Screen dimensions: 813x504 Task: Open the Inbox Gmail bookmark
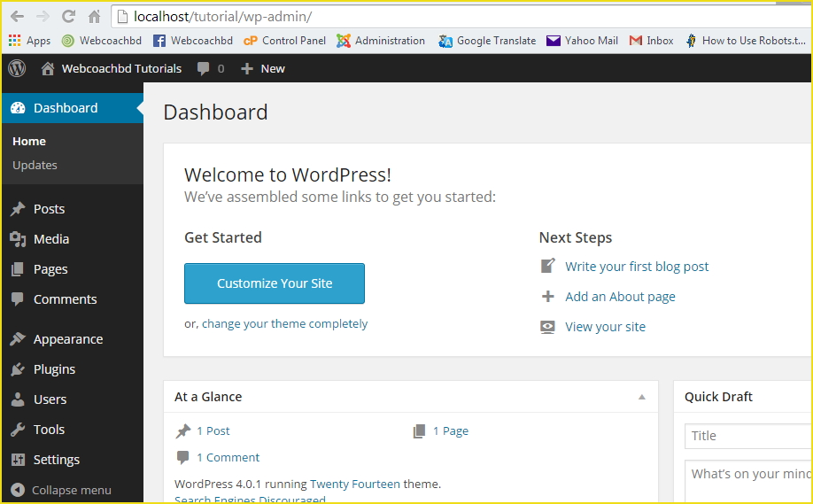point(651,41)
